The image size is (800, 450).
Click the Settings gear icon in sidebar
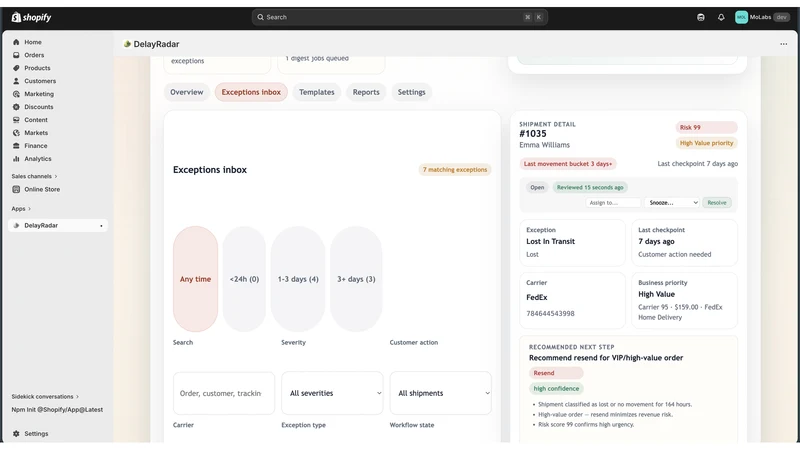16,434
